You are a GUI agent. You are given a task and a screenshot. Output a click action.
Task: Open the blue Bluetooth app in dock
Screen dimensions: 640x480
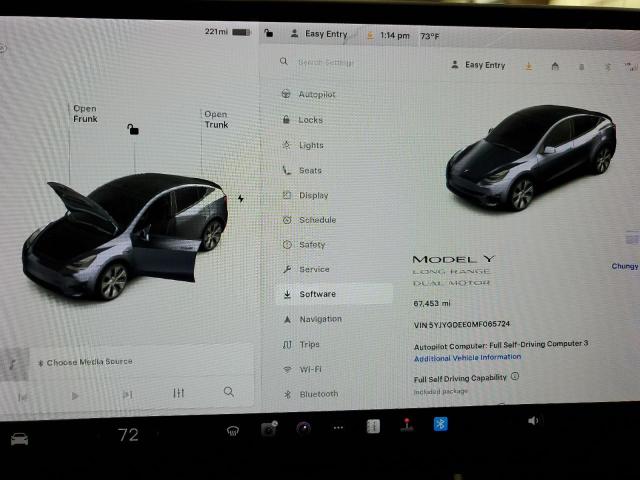point(440,424)
